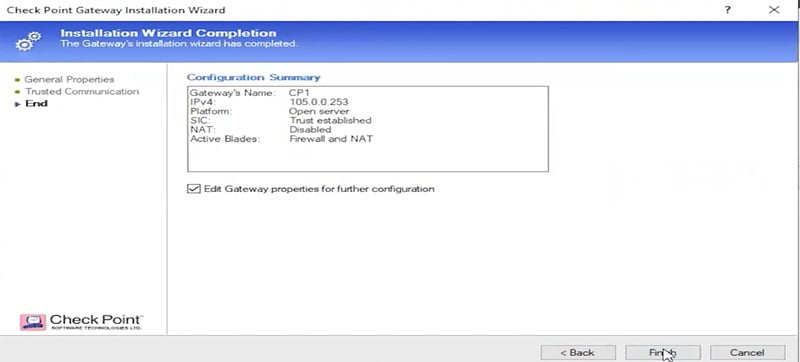
Task: Click the Check Point logo icon
Action: [x=33, y=322]
